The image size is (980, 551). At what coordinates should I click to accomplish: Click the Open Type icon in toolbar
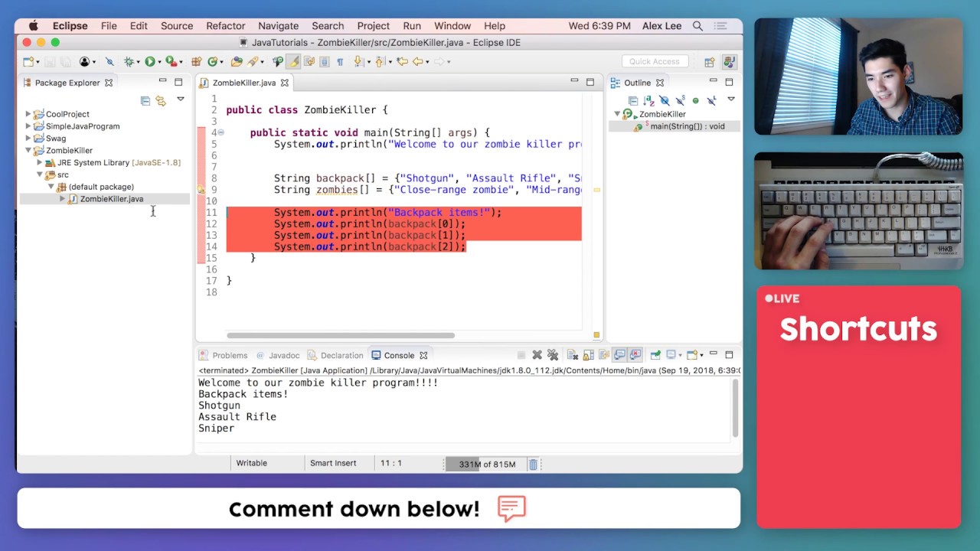(x=237, y=62)
